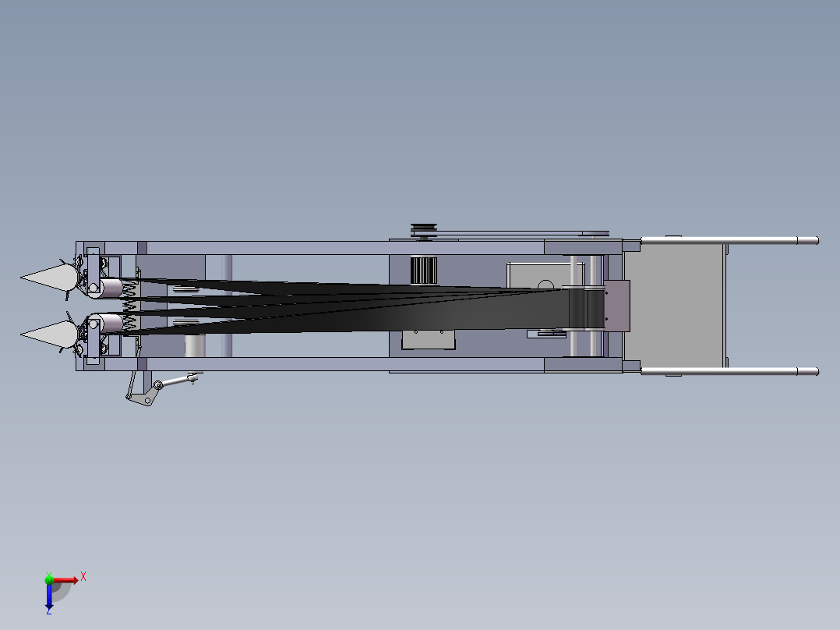Click the mauve plate at belt end

tap(617, 306)
